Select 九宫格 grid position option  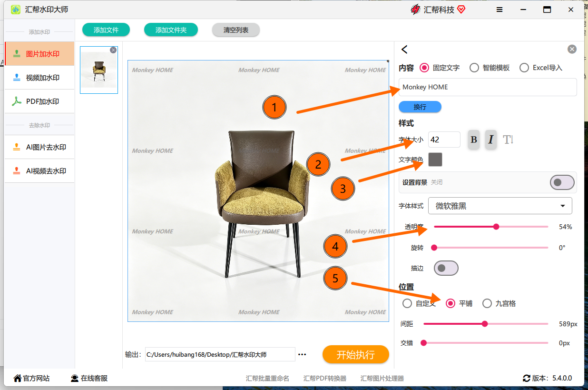pyautogui.click(x=487, y=303)
